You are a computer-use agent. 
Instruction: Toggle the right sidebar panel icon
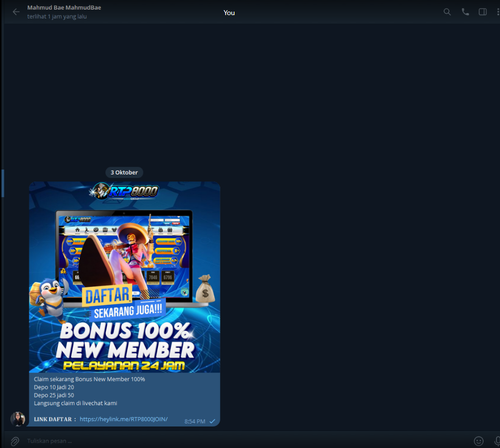483,12
